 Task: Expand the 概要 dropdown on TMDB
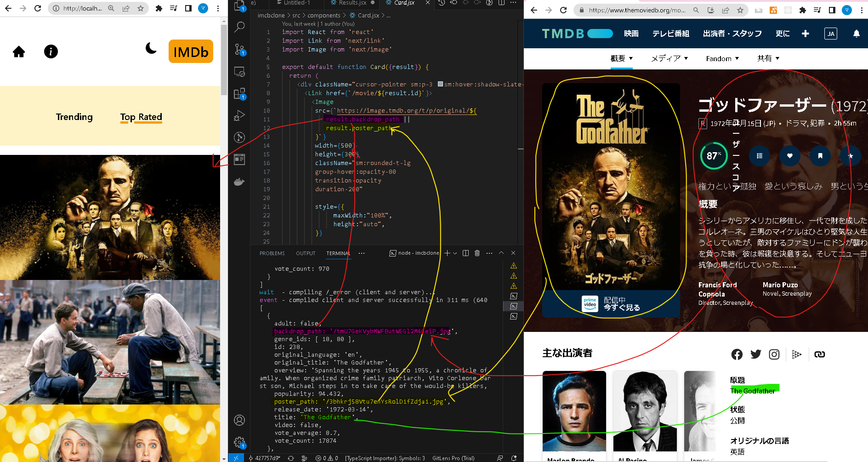[x=622, y=58]
